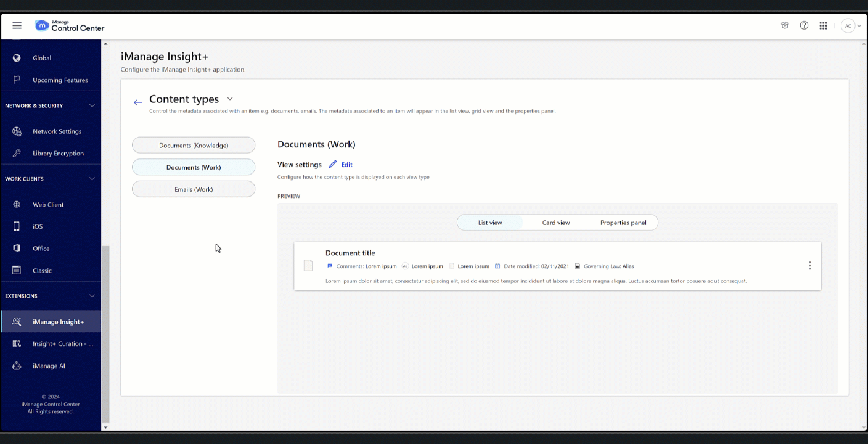This screenshot has width=868, height=444.
Task: Click the pencil Edit icon
Action: point(333,165)
